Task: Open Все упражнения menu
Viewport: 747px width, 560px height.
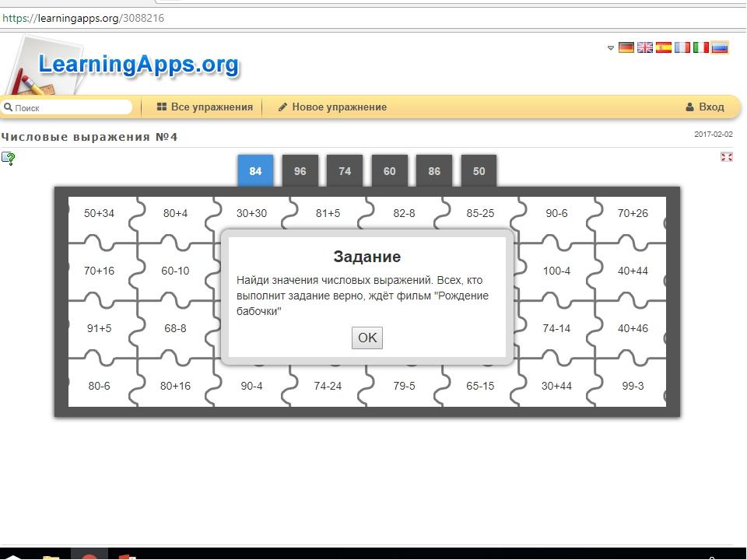Action: (205, 107)
